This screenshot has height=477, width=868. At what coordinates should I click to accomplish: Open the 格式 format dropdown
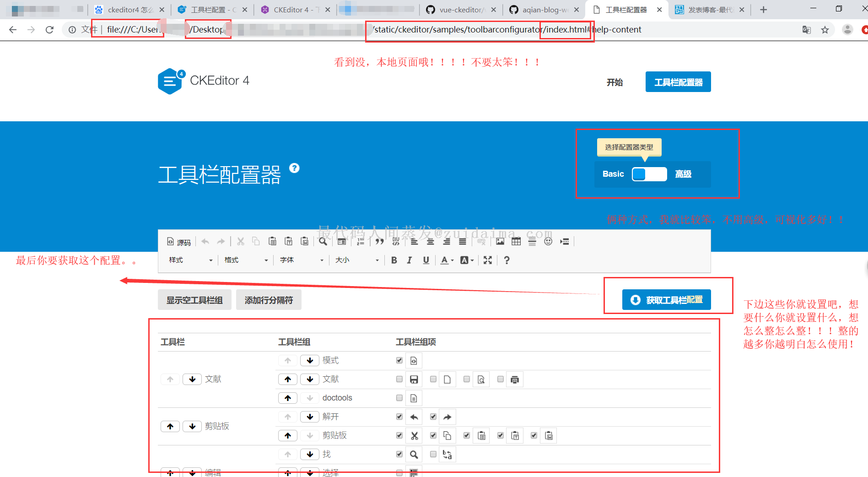(x=246, y=260)
